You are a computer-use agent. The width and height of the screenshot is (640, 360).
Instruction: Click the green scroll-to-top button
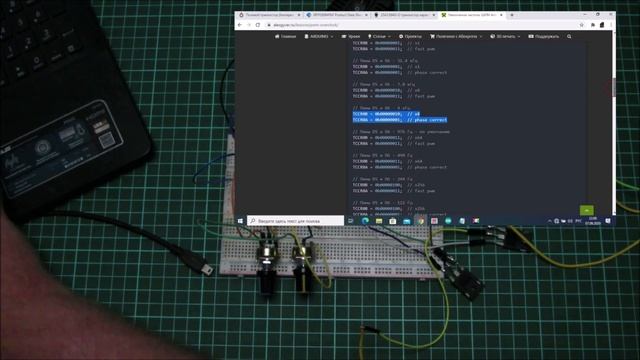coord(587,210)
